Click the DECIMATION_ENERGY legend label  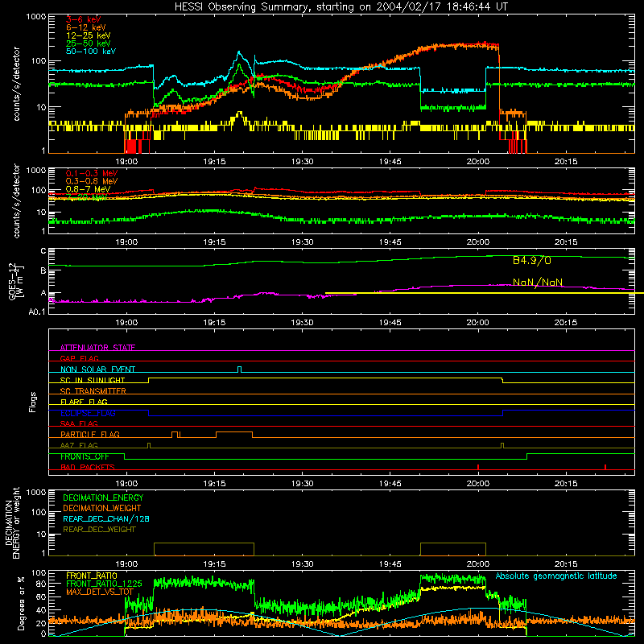[103, 497]
